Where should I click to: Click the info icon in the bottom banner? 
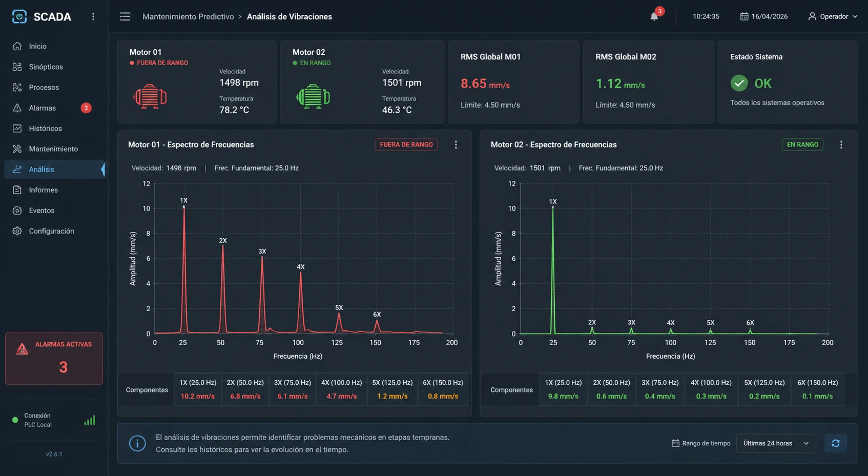coord(137,443)
